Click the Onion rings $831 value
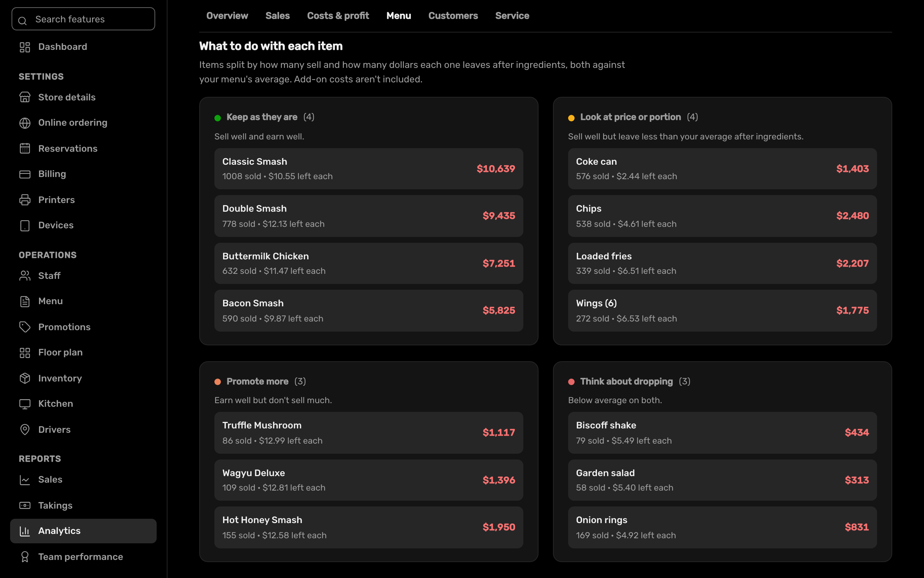Image resolution: width=924 pixels, height=578 pixels. (x=857, y=527)
